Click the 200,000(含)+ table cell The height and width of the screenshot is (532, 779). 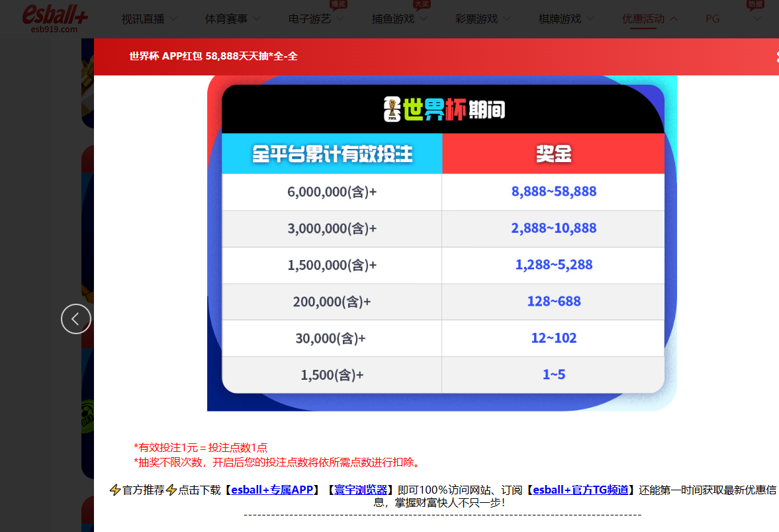click(x=332, y=302)
